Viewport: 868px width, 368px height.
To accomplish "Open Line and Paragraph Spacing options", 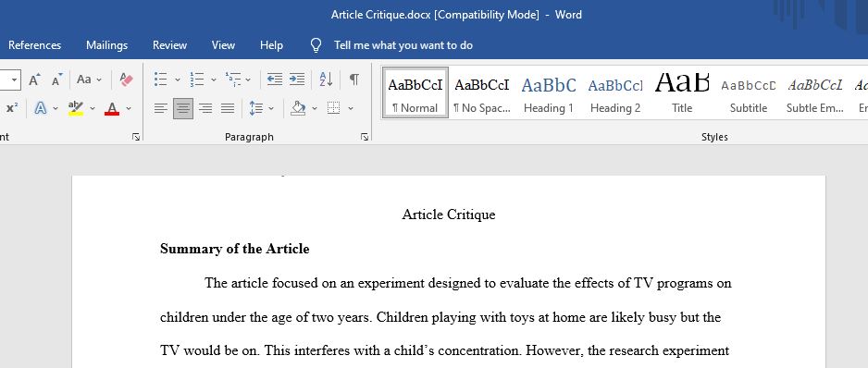I will click(x=255, y=108).
